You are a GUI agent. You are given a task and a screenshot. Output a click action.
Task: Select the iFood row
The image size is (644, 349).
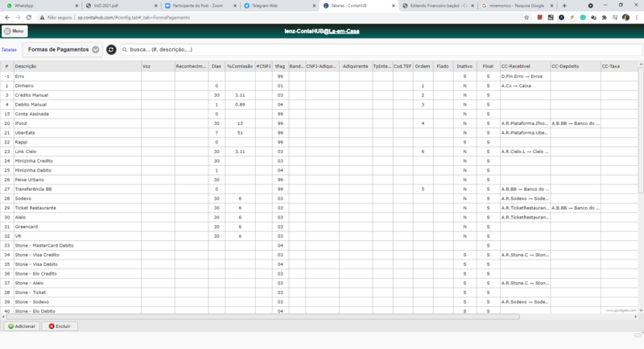point(320,123)
